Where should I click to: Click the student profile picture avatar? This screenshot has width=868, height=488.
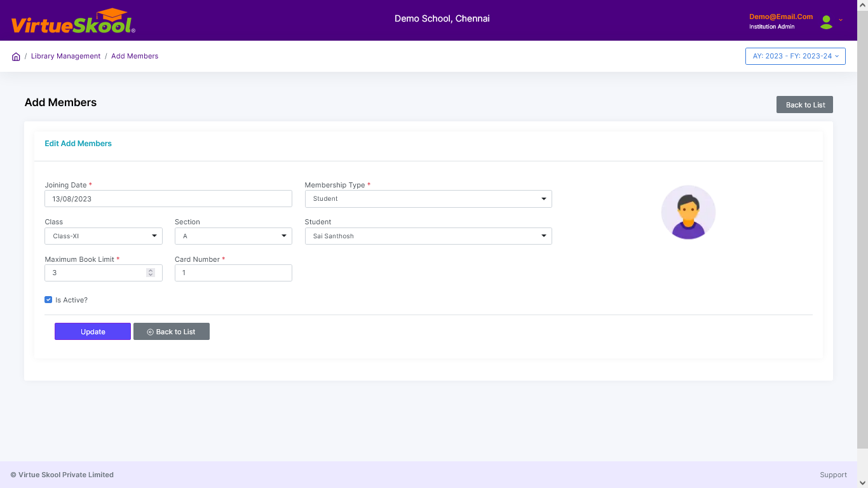click(688, 212)
